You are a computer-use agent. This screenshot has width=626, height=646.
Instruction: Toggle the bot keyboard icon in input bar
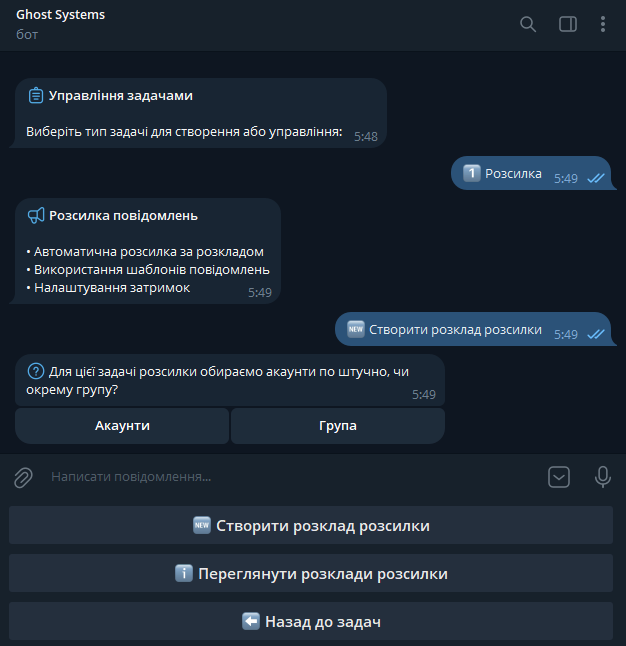pos(559,477)
